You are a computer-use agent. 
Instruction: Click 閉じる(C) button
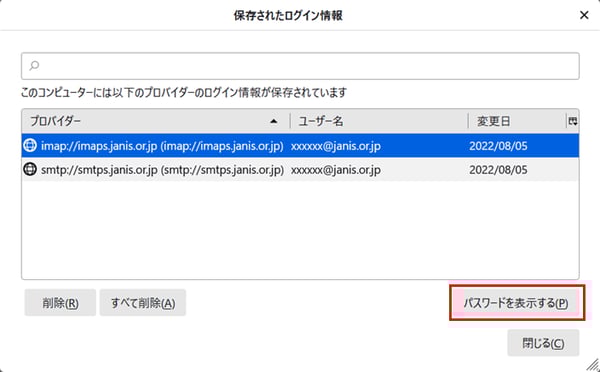click(x=543, y=343)
